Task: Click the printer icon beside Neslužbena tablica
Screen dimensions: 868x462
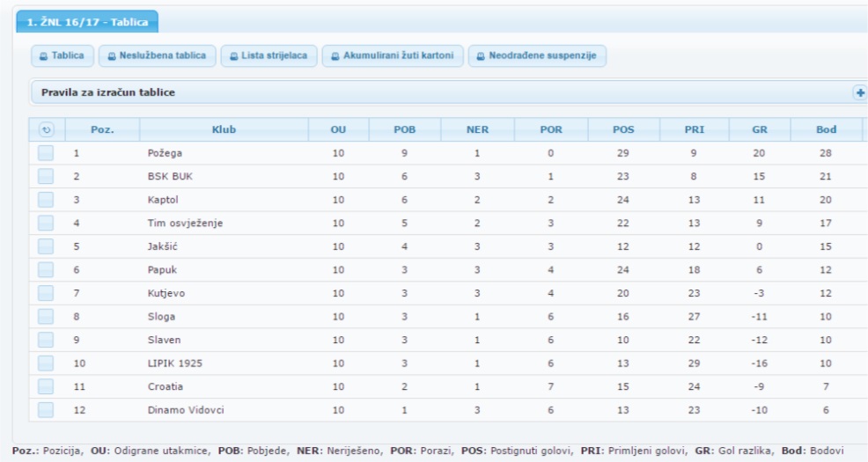Action: 112,56
